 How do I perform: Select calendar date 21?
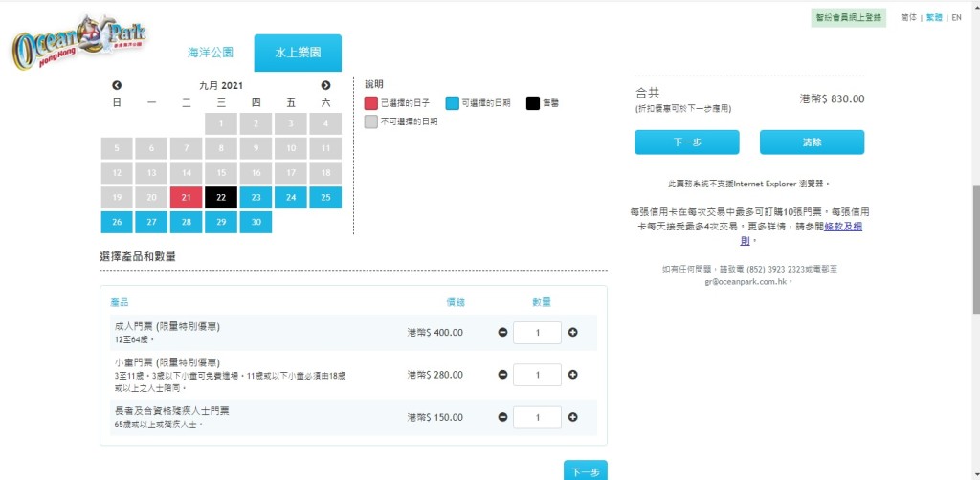tap(187, 197)
